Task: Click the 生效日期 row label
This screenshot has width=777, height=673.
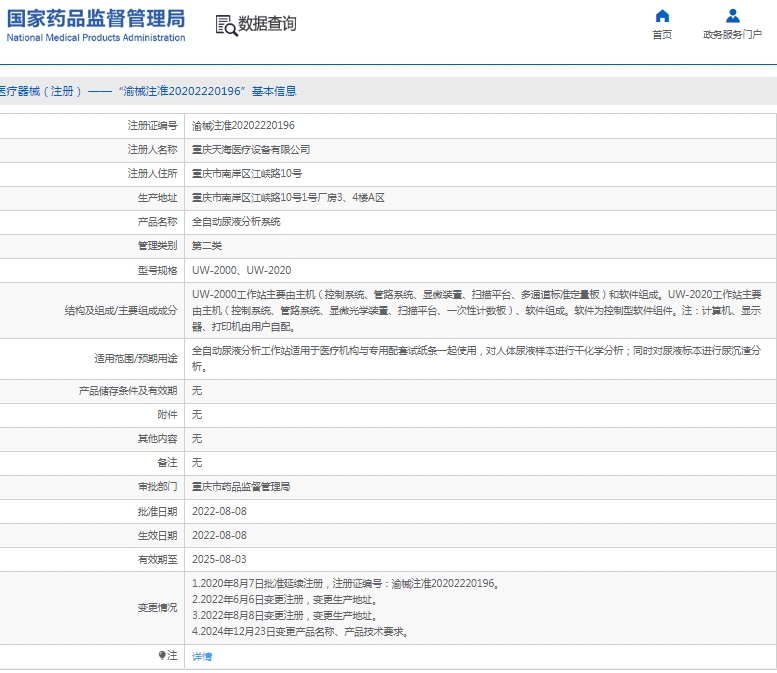Action: [x=158, y=535]
